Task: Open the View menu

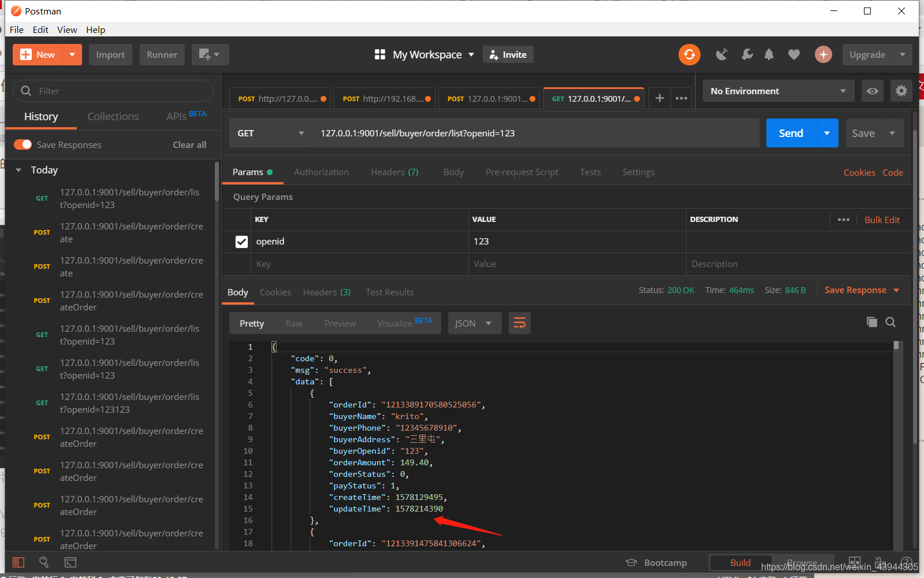Action: point(67,29)
